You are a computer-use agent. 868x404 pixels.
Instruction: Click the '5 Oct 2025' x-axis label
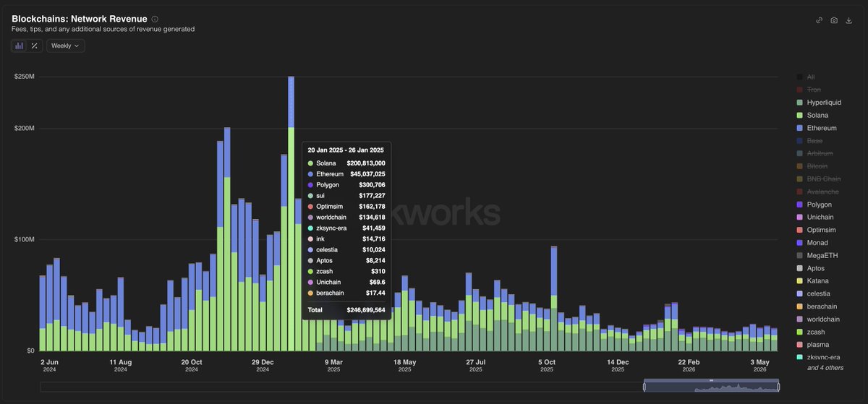(x=547, y=365)
